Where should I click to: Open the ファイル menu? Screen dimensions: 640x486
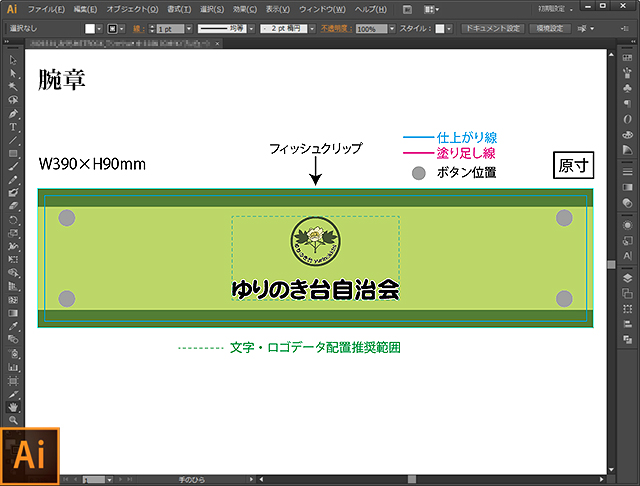(x=46, y=9)
